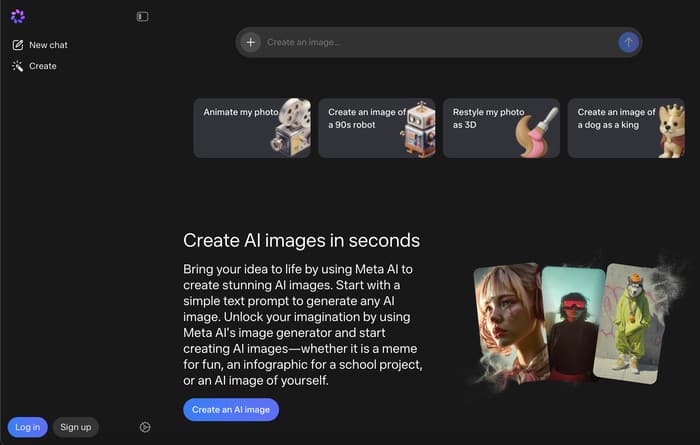Open settings via the gear icon near Sign up
Image resolution: width=700 pixels, height=445 pixels.
(x=145, y=427)
